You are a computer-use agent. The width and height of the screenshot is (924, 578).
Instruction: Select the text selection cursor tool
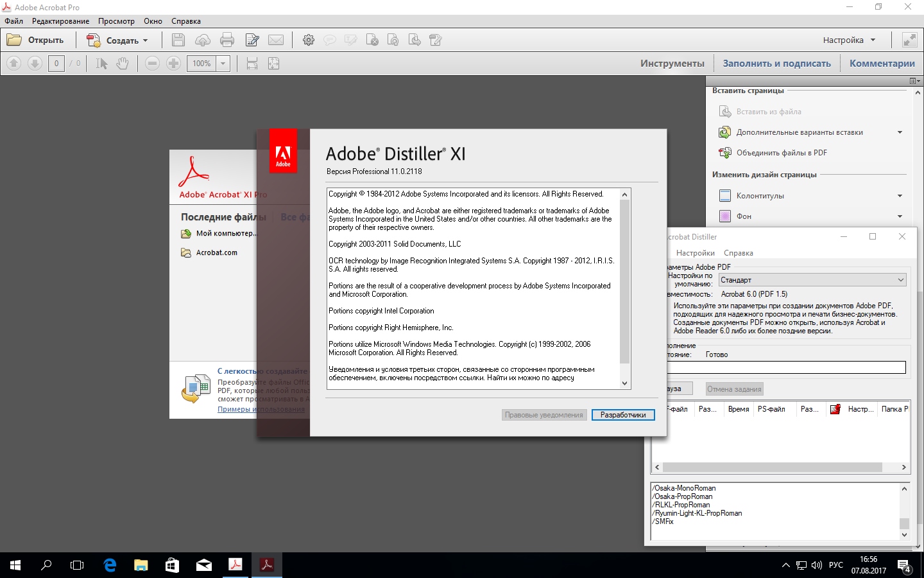click(x=101, y=63)
